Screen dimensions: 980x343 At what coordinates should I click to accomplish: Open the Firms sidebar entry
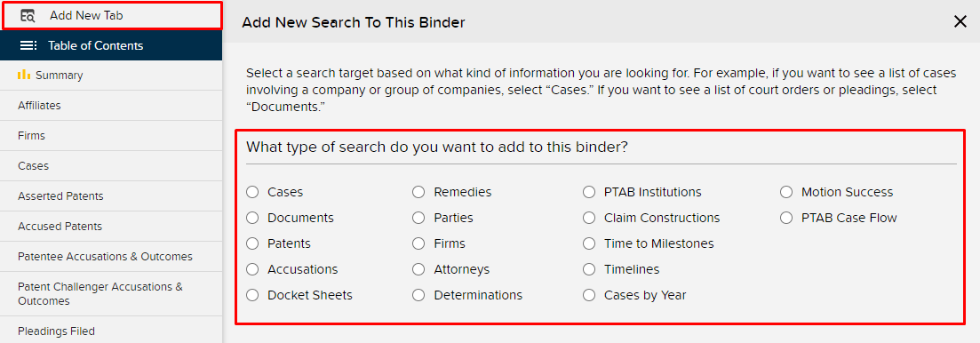(111, 136)
